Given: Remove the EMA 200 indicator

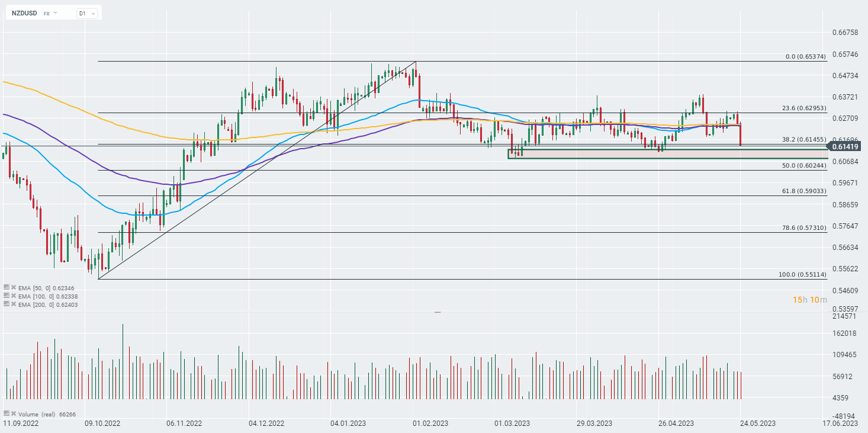Looking at the screenshot, I should click(13, 304).
